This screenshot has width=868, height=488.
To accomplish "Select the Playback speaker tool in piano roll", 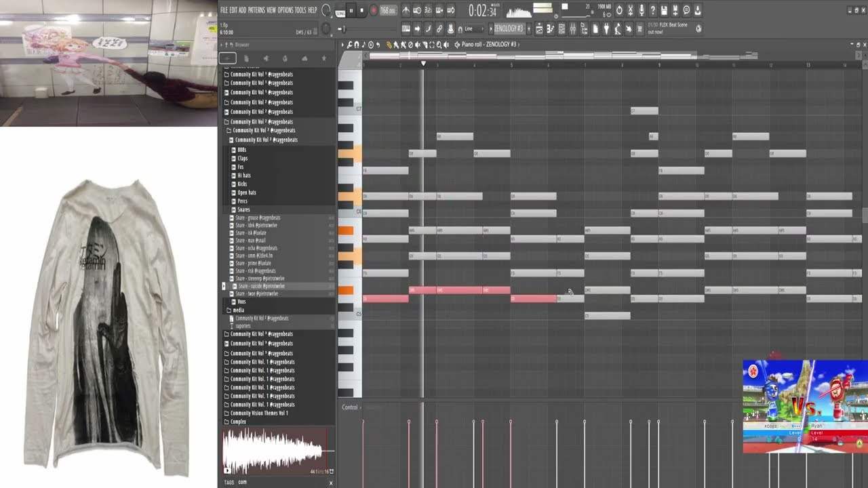I will click(446, 45).
